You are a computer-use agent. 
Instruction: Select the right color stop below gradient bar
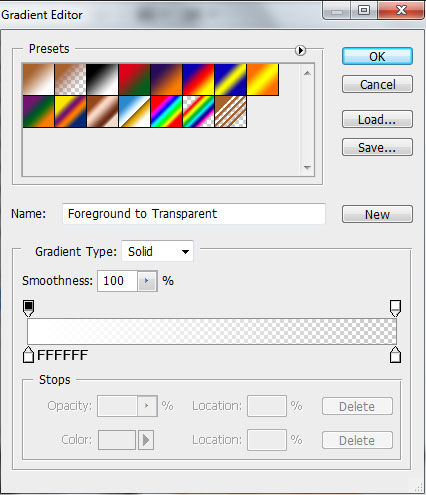click(395, 354)
